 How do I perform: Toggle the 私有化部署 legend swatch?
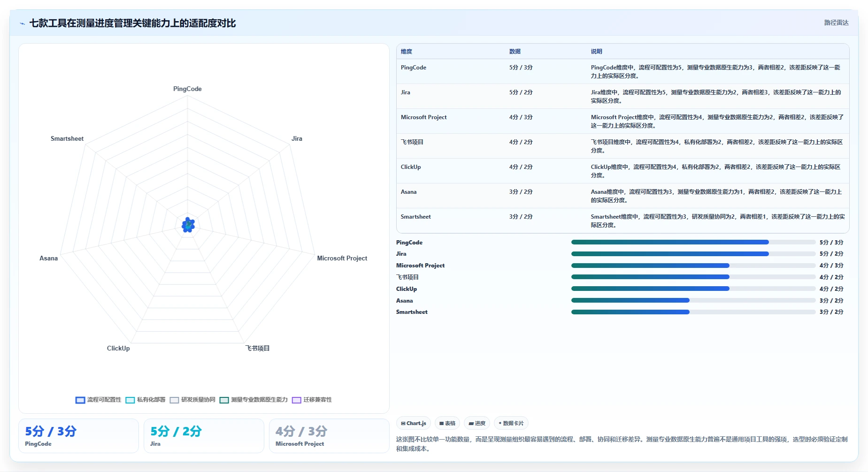tap(130, 400)
